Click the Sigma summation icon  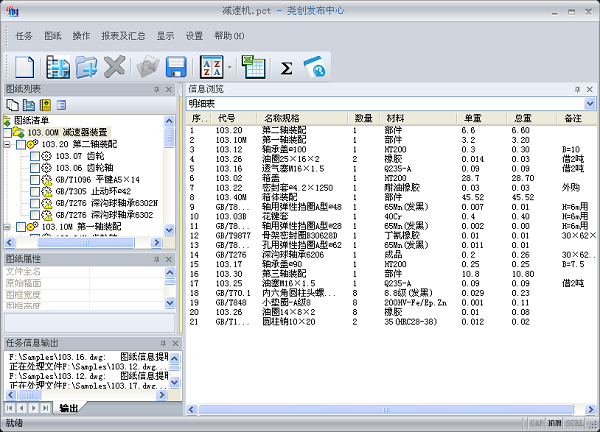click(286, 68)
